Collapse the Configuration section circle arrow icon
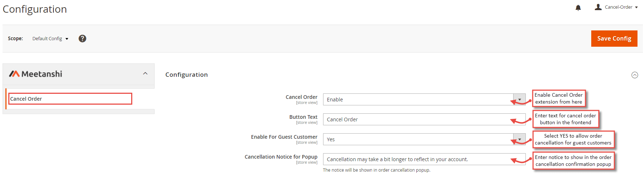Image resolution: width=644 pixels, height=176 pixels. tap(635, 75)
